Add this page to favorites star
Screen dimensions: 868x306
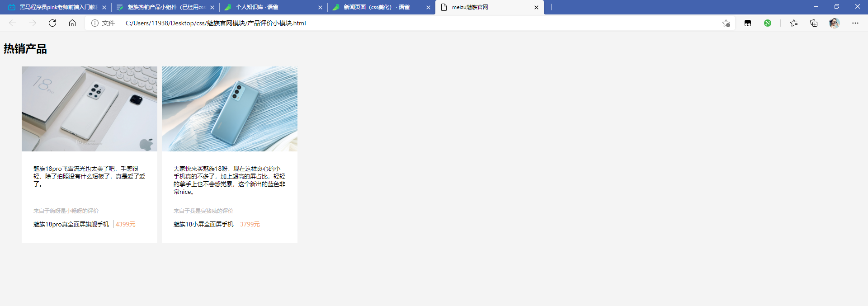point(726,23)
